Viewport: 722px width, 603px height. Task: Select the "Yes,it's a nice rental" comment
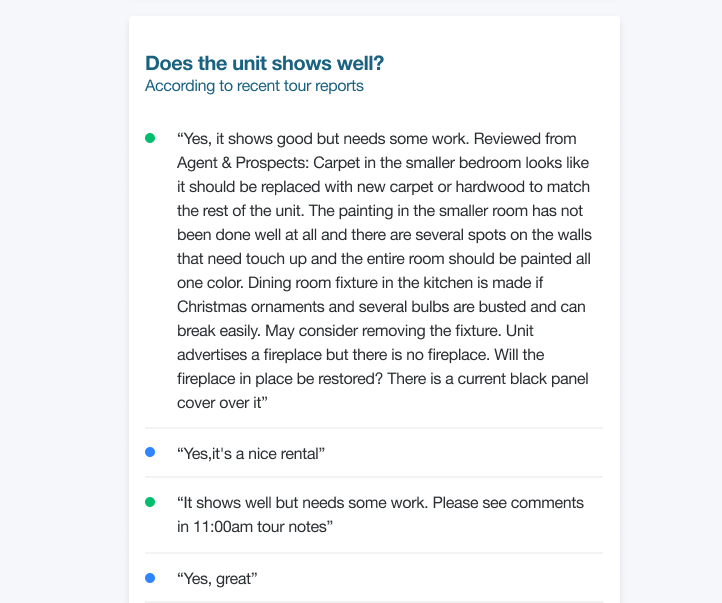click(251, 454)
